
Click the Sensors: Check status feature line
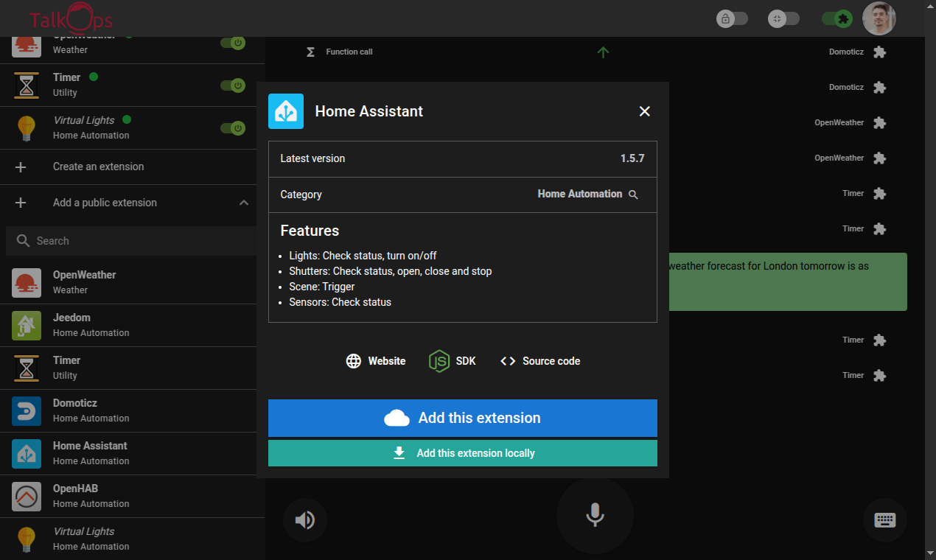coord(340,302)
